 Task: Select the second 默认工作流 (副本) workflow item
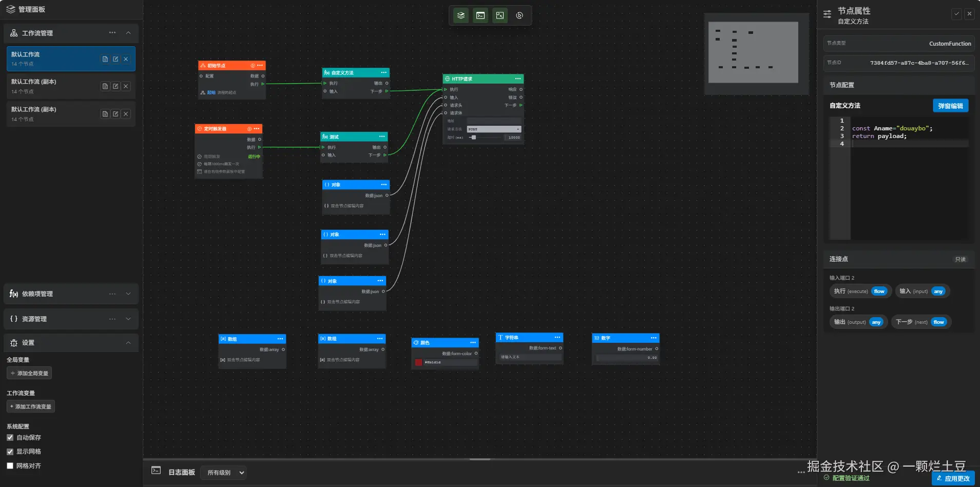coord(71,114)
